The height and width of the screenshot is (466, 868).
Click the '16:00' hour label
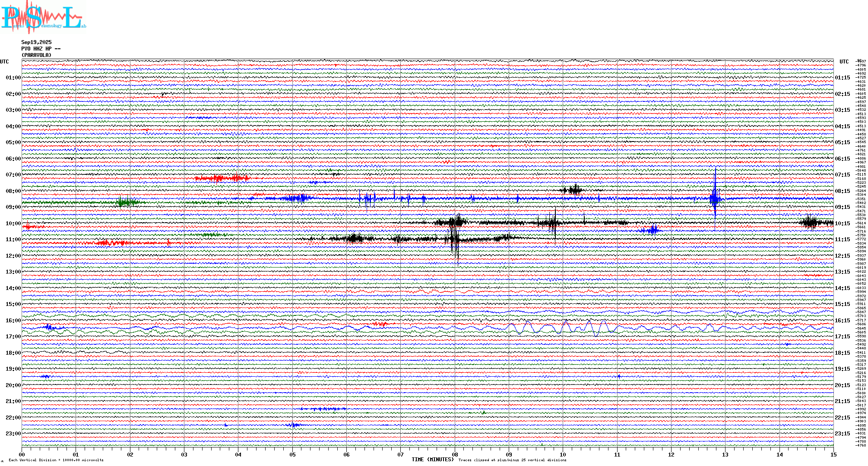click(x=13, y=321)
